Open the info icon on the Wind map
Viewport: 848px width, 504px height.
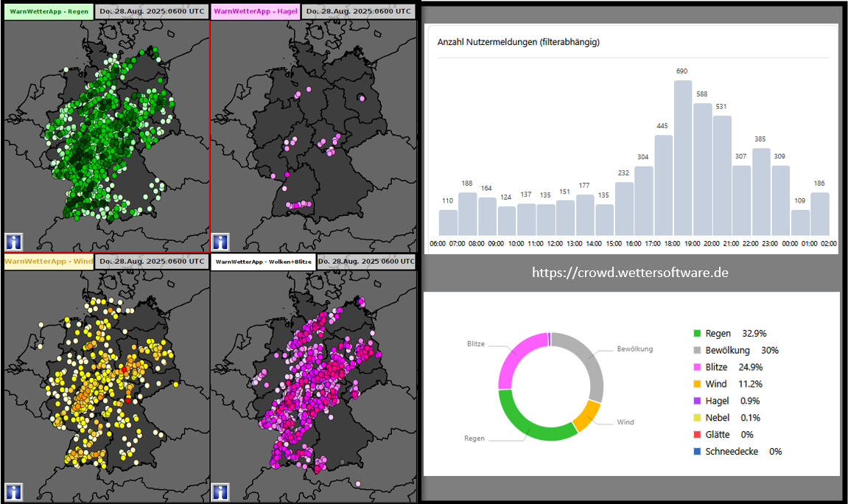click(x=14, y=491)
